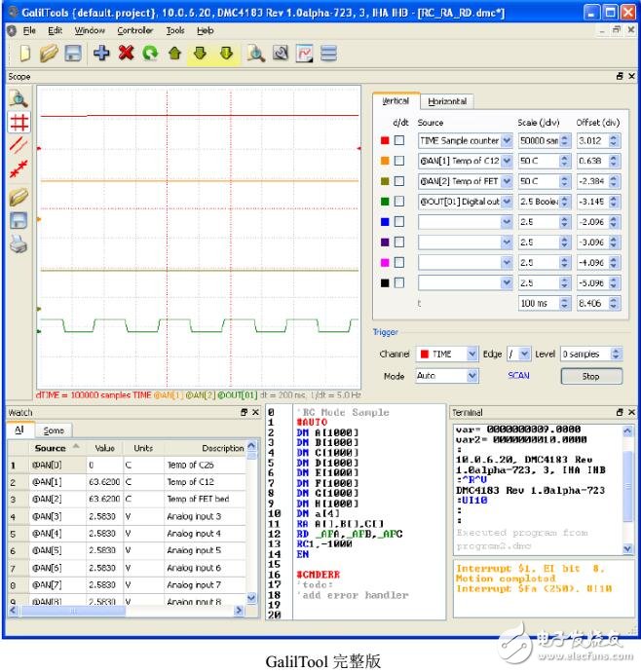The width and height of the screenshot is (641, 672).
Task: Toggle the red grid icon in Scope sidebar
Action: [19, 123]
